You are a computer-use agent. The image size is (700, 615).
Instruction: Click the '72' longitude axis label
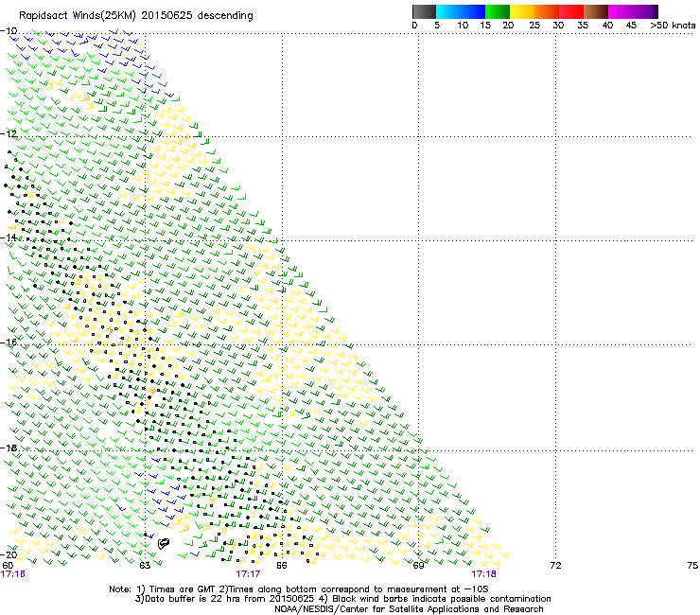click(555, 566)
